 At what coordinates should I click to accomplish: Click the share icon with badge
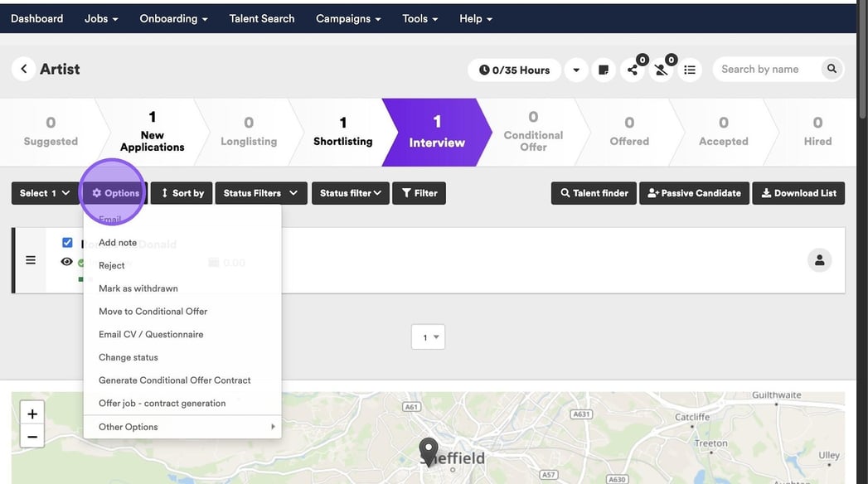click(x=633, y=70)
